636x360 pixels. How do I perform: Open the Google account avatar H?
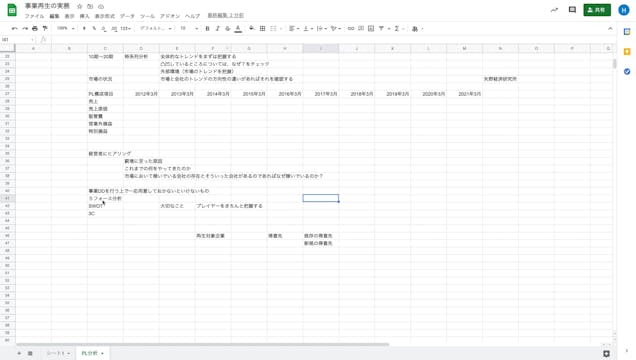point(624,10)
